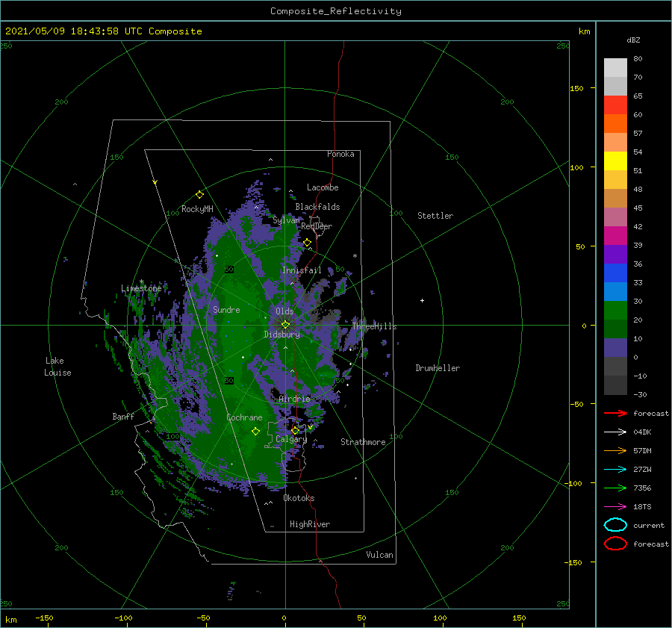
Task: Select the Okotoks label
Action: [x=299, y=498]
